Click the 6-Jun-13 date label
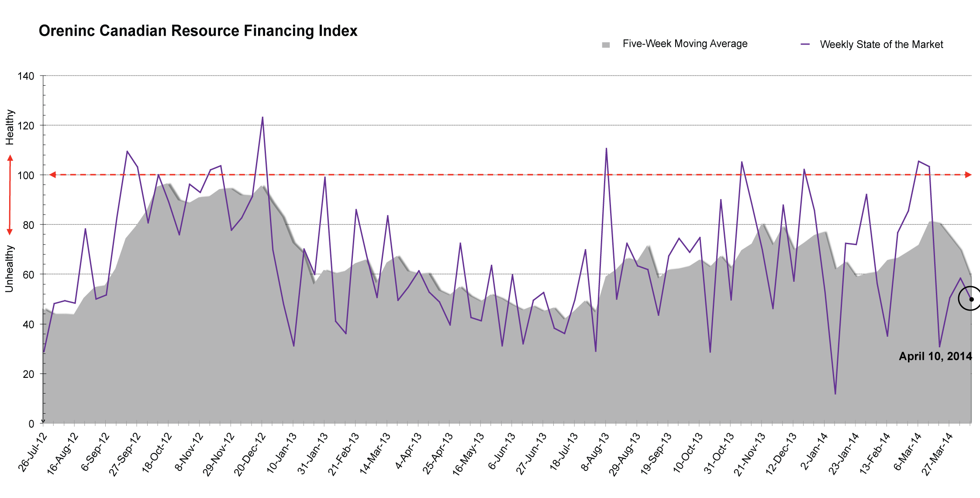Viewport: 980px width, 498px height. tap(502, 451)
